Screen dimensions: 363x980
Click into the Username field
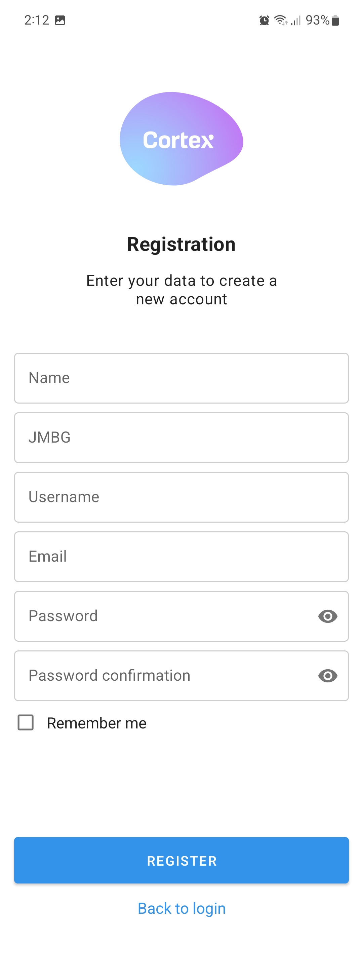click(181, 497)
